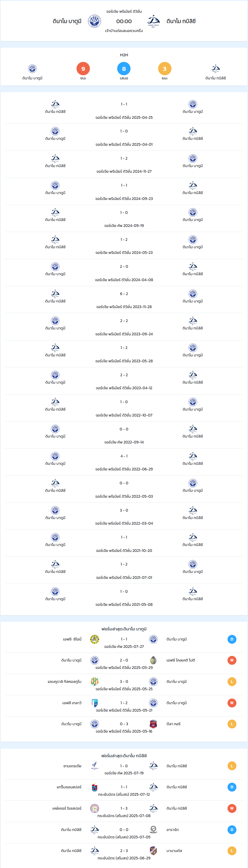The width and height of the screenshot is (248, 868).
Task: Click the Samtredia club logo
Action: click(x=95, y=766)
